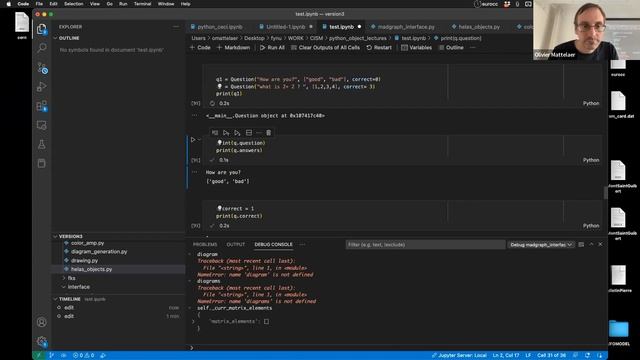The image size is (640, 360).
Task: Add a new Markdown cell
Action: coord(233,48)
